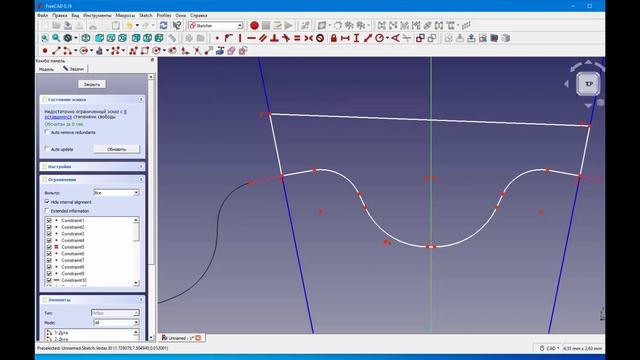Collapse the constraints section
This screenshot has height=360, width=640.
click(141, 180)
